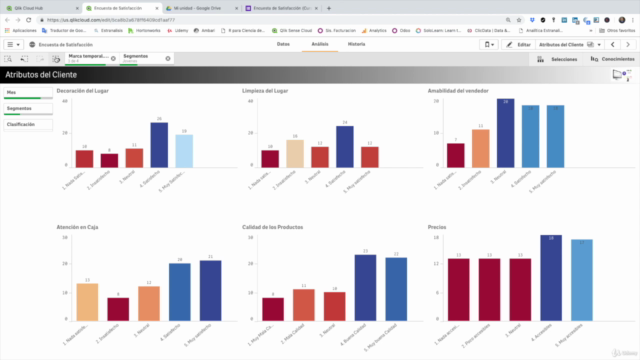Bookmark this page with the star icon
Image resolution: width=640 pixels, height=360 pixels.
[x=519, y=20]
